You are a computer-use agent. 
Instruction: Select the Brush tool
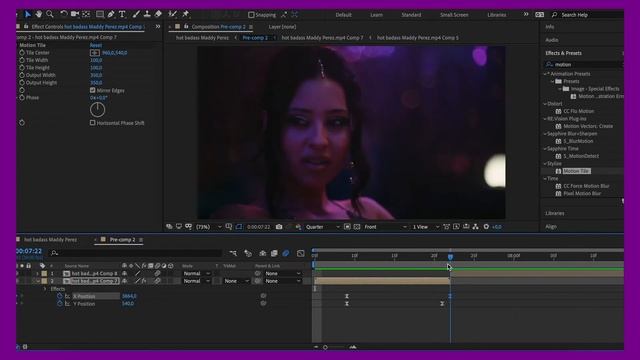(136, 14)
